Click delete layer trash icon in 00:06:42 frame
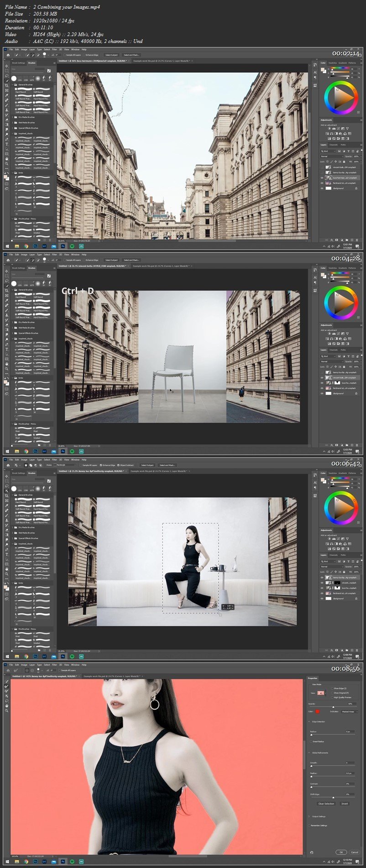Image resolution: width=366 pixels, height=868 pixels. tap(358, 650)
